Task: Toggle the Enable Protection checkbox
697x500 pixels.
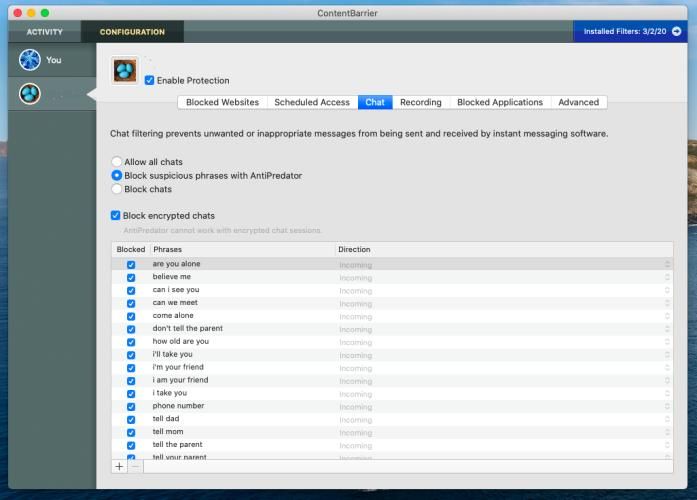Action: pos(149,80)
